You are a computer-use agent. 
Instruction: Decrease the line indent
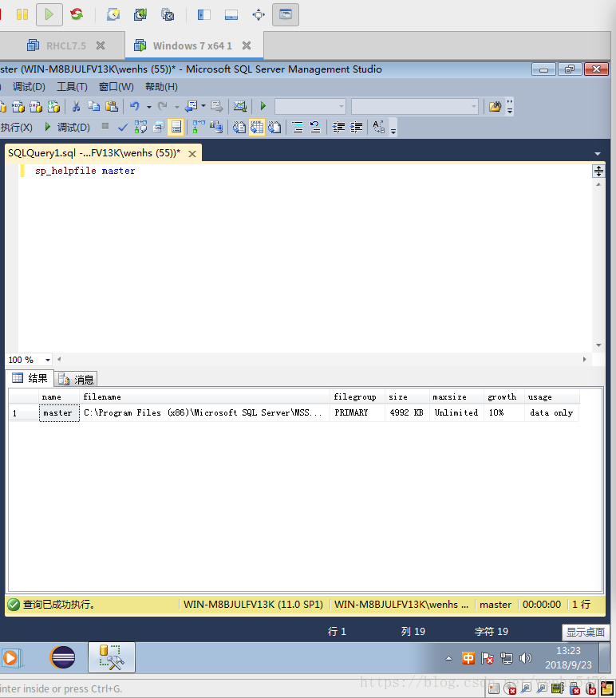(x=338, y=128)
